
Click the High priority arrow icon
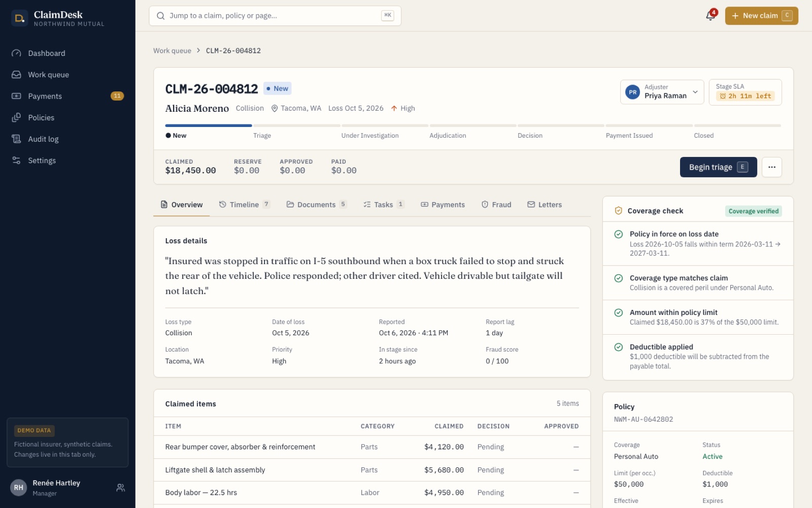394,108
